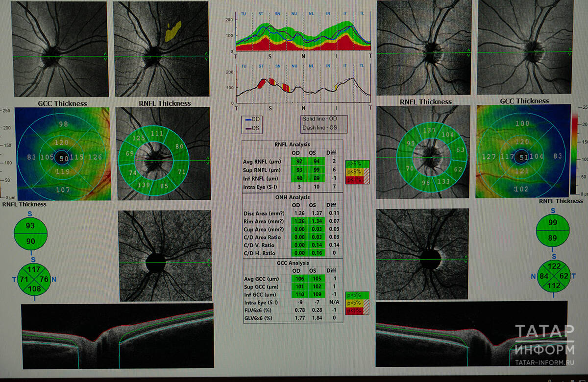Select the RNFL Analysis table header
Viewport: 588px width, 382px height.
(293, 144)
